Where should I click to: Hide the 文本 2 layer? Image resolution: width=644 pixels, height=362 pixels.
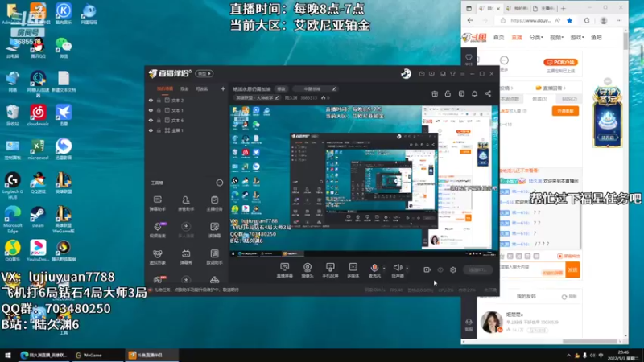[151, 100]
